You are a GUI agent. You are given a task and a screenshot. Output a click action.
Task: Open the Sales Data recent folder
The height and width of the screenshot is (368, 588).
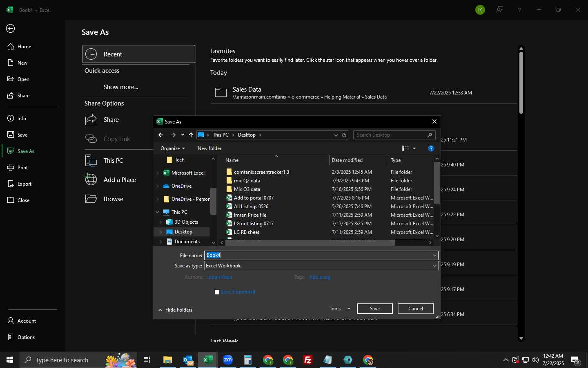363,93
